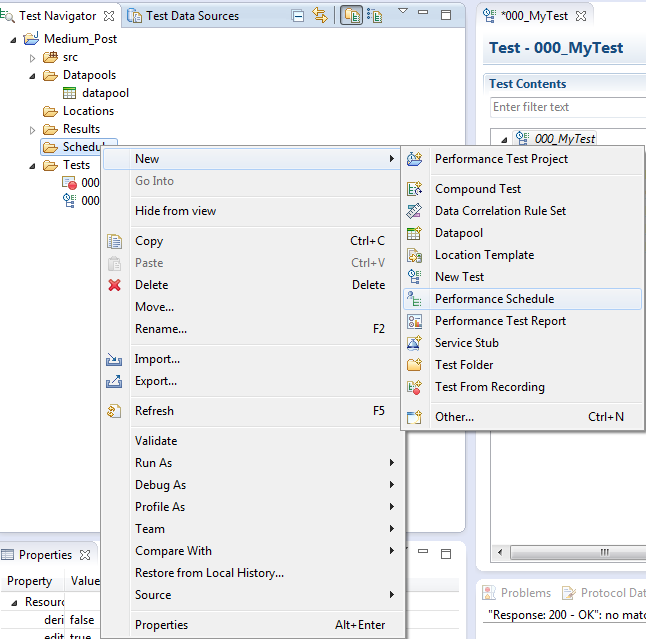
Task: Click the Copy icon in context menu
Action: pyautogui.click(x=114, y=241)
